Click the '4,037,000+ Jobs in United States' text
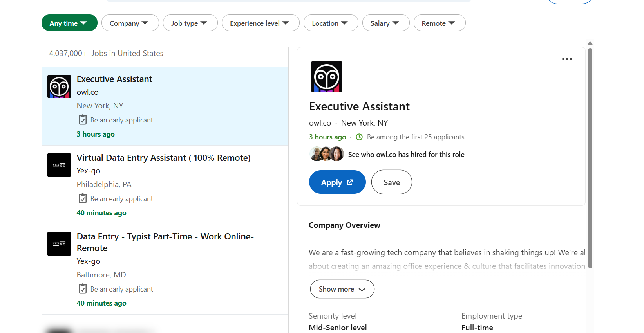This screenshot has width=644, height=333. [106, 53]
